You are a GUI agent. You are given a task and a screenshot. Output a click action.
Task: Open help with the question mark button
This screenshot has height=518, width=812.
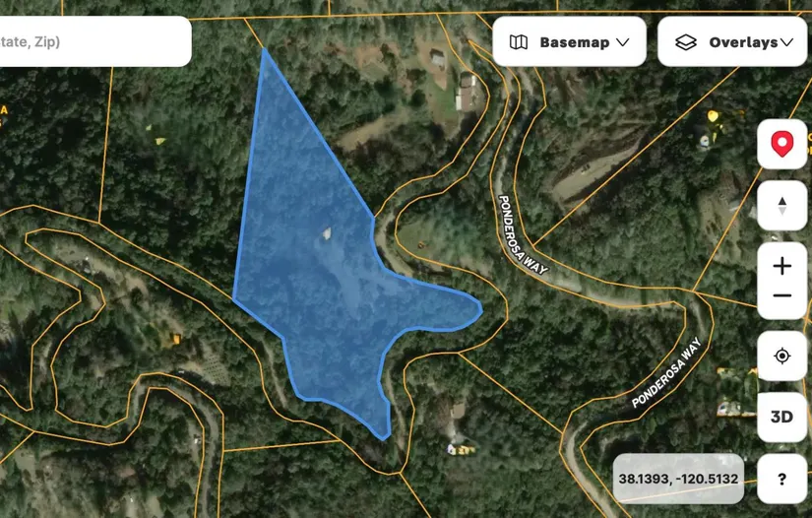pos(781,480)
